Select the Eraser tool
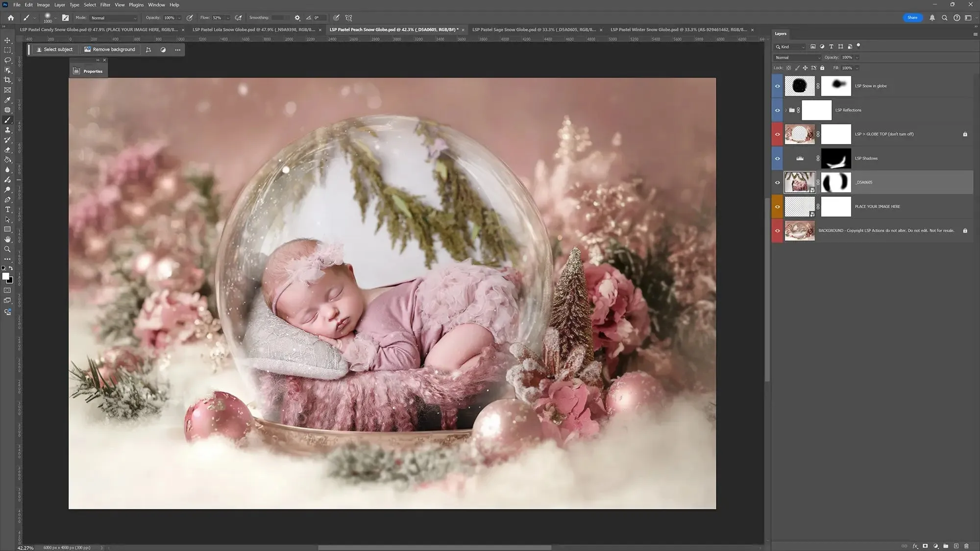Screen dimensions: 980x551 click(7, 150)
